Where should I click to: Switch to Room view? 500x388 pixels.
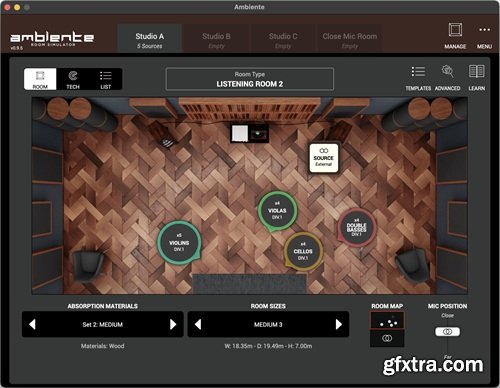[x=40, y=79]
